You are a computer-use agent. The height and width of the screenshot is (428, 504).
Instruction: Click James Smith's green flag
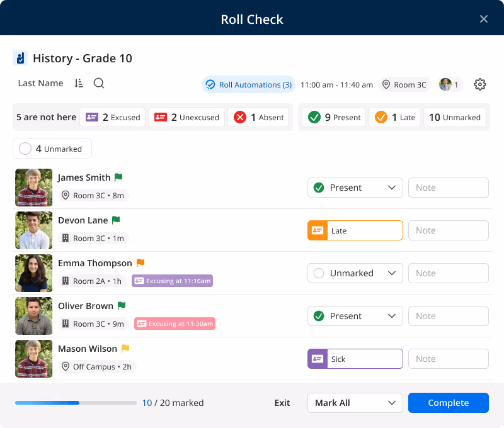[118, 177]
